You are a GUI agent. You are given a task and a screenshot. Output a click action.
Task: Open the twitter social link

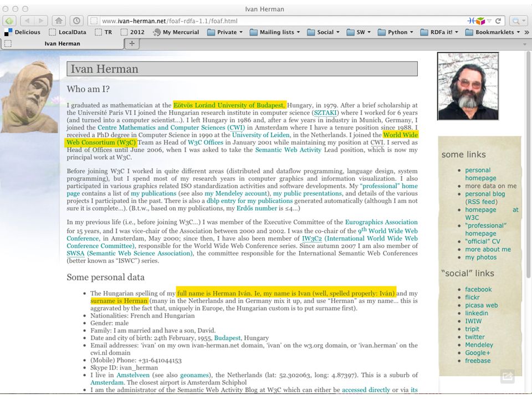point(475,337)
